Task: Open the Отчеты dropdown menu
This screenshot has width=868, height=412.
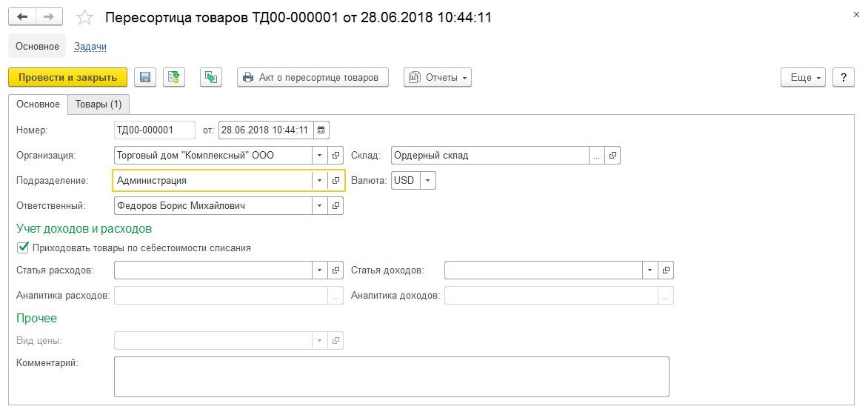Action: click(x=437, y=78)
